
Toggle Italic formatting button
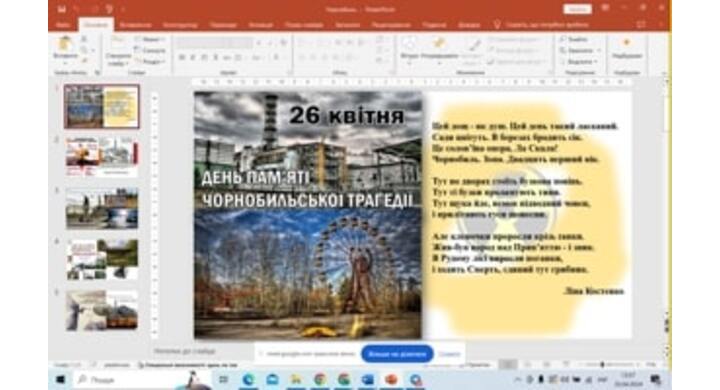click(193, 58)
